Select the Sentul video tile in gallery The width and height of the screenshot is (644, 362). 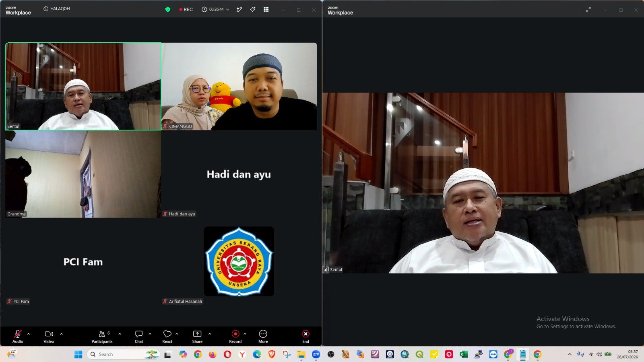(x=83, y=86)
